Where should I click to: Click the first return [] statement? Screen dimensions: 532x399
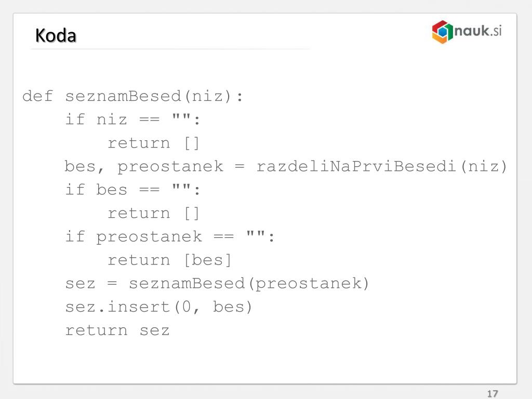click(x=154, y=143)
